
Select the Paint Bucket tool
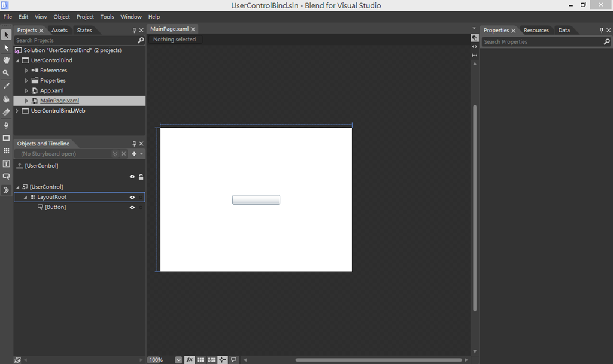coord(6,99)
